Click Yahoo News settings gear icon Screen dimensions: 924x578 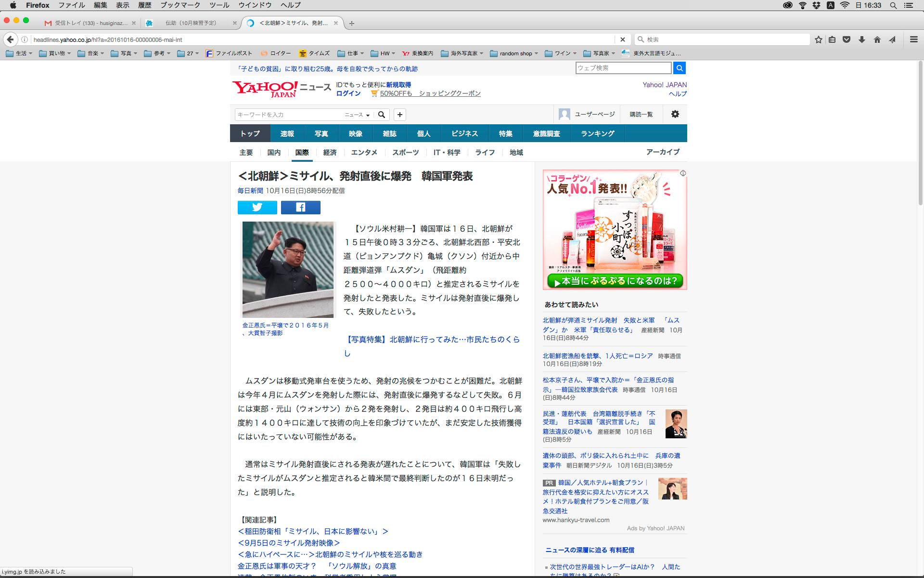pyautogui.click(x=675, y=114)
